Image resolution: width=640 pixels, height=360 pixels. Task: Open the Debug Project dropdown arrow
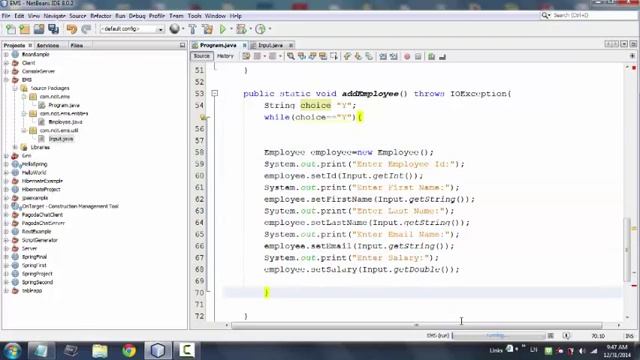(250, 29)
